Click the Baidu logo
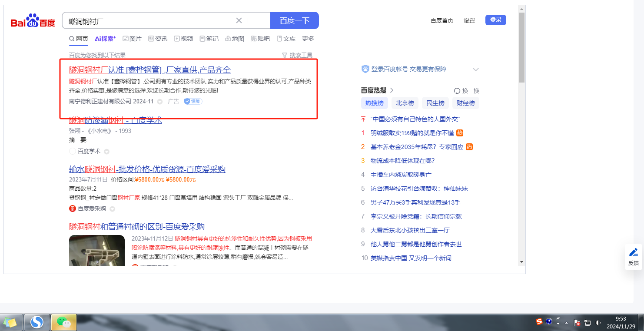Image resolution: width=644 pixels, height=331 pixels. [33, 20]
